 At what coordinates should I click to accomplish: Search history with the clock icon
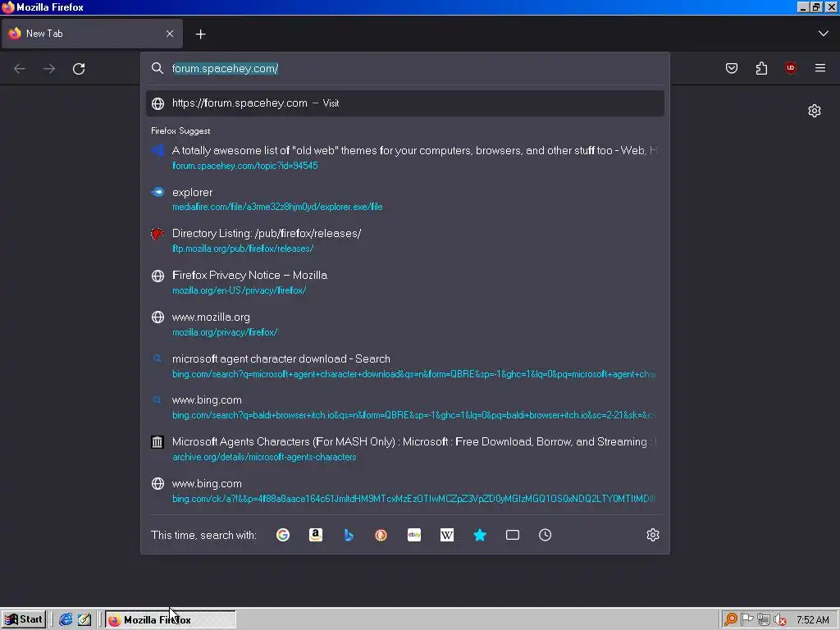click(545, 535)
